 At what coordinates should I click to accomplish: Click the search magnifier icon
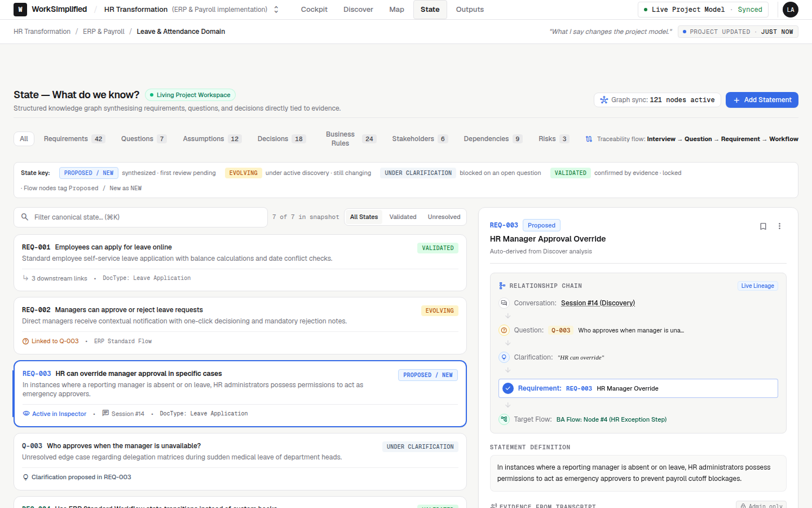(25, 217)
